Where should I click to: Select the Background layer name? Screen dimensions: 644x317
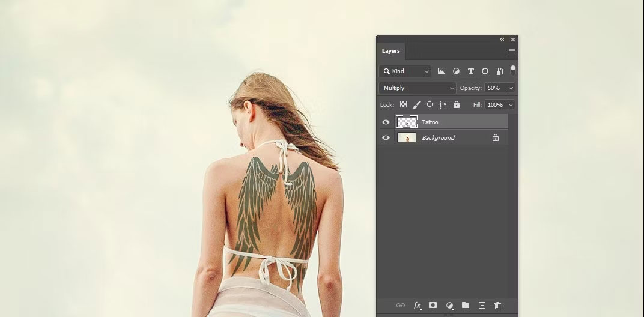(x=438, y=137)
